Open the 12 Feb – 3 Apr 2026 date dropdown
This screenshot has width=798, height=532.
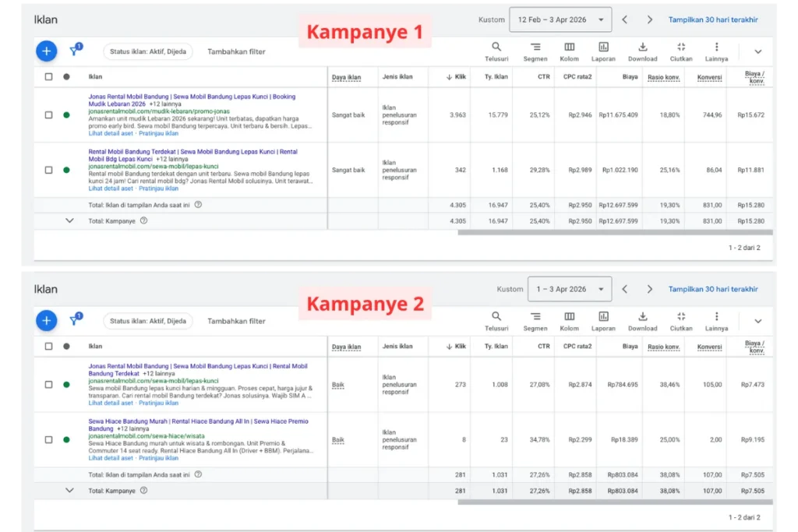point(560,19)
